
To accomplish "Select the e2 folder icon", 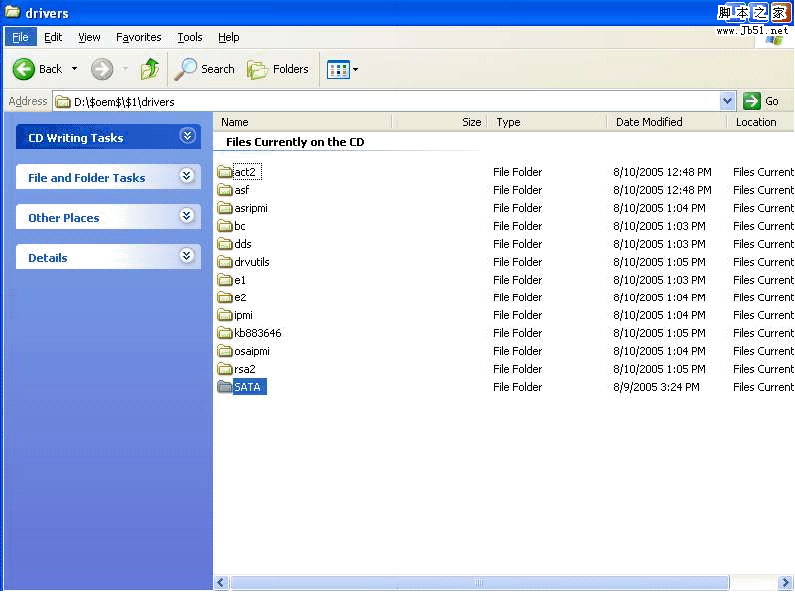I will pos(225,297).
